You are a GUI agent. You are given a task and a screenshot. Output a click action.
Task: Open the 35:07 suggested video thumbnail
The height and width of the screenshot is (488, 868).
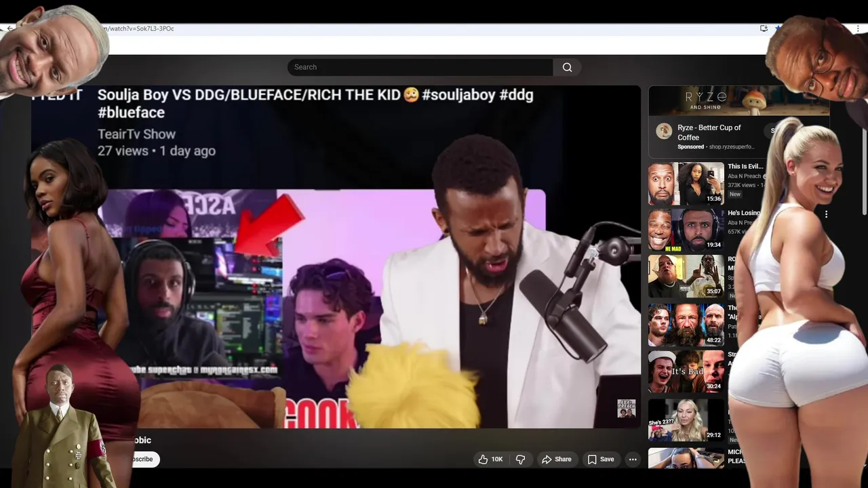(686, 277)
